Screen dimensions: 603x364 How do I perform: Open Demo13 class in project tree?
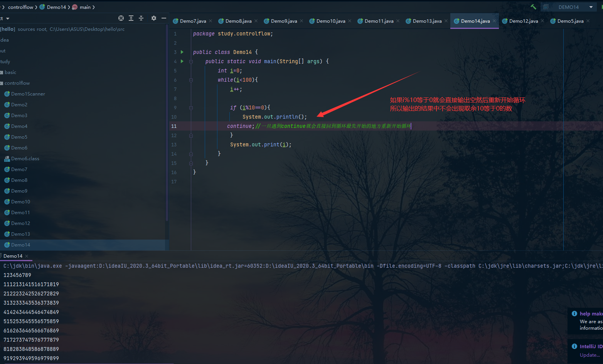pyautogui.click(x=20, y=234)
